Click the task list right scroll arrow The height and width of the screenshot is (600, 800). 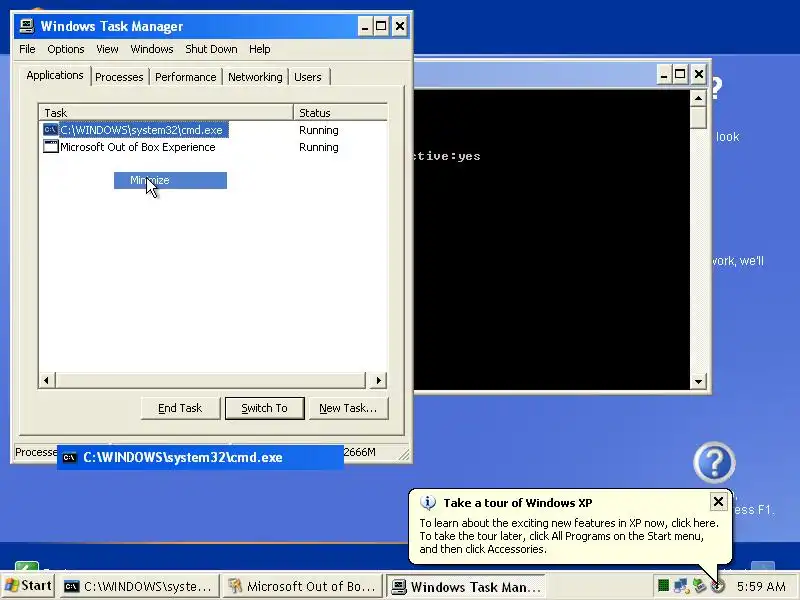tap(378, 380)
